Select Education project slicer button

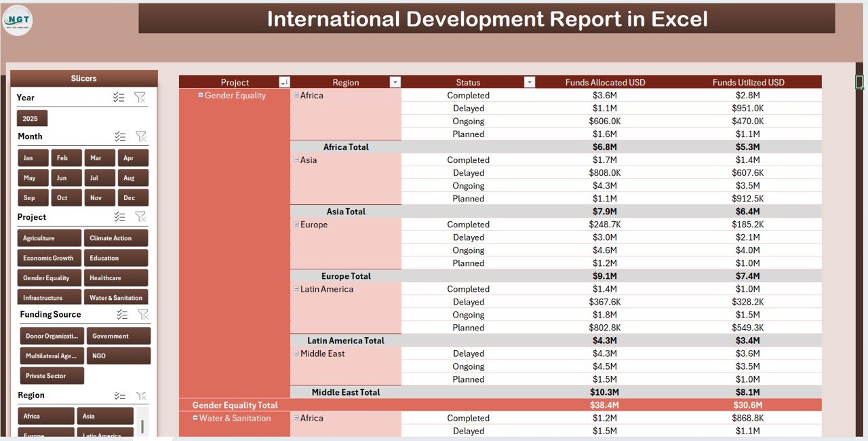(x=116, y=258)
